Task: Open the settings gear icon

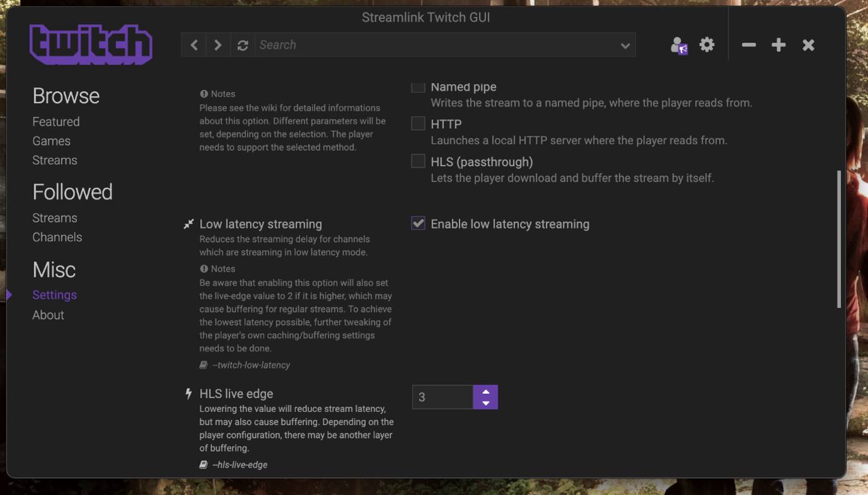Action: point(707,44)
